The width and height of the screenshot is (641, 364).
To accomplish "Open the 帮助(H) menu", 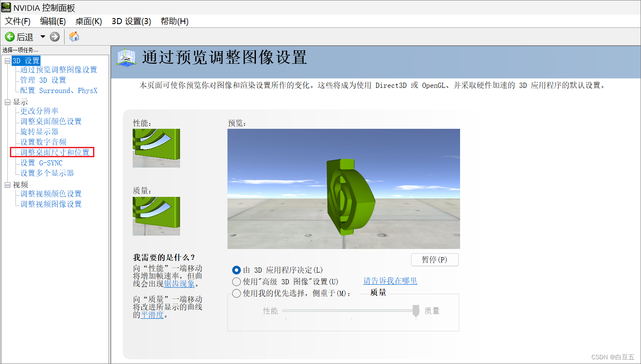I will click(x=174, y=21).
